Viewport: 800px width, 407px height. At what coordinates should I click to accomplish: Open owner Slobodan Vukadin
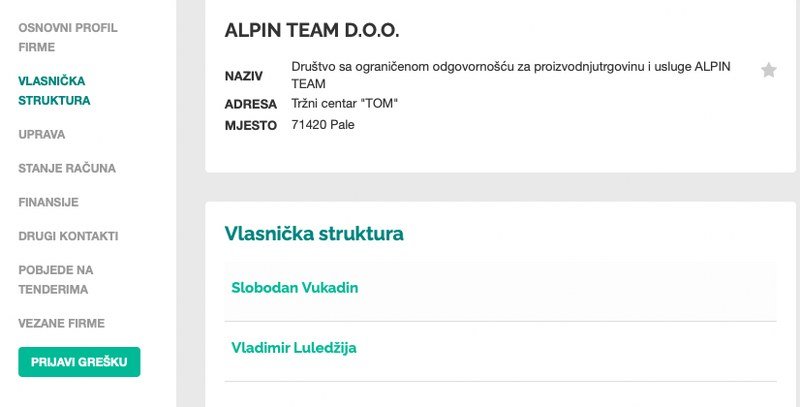(x=294, y=288)
